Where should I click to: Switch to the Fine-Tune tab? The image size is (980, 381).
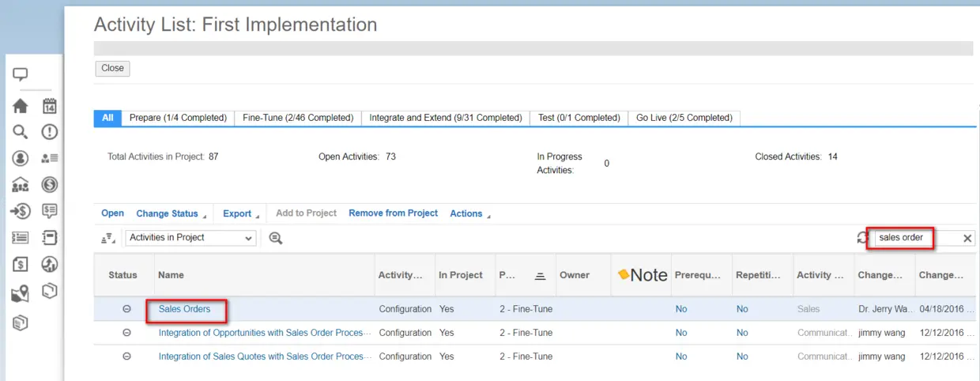[x=298, y=118]
